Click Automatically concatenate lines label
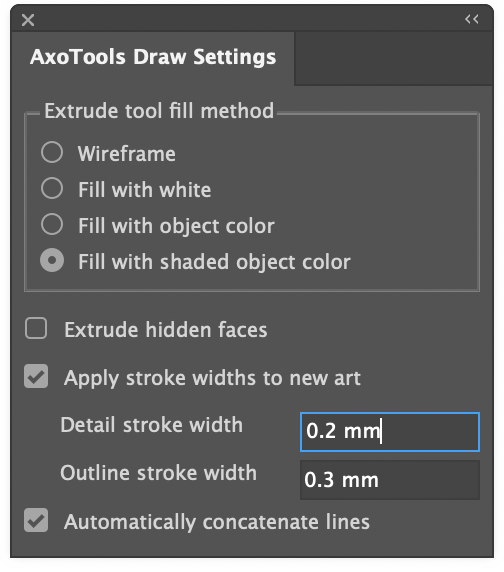The image size is (504, 572). coord(217,522)
